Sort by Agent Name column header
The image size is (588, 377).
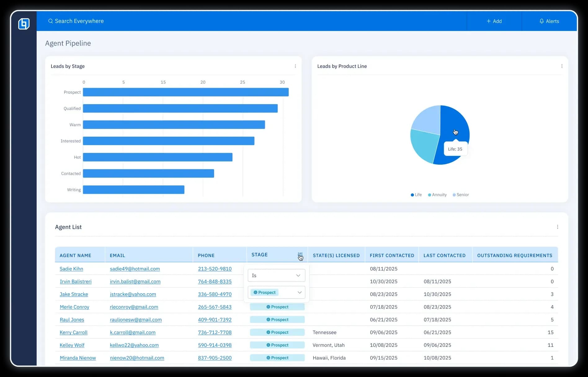coord(75,255)
